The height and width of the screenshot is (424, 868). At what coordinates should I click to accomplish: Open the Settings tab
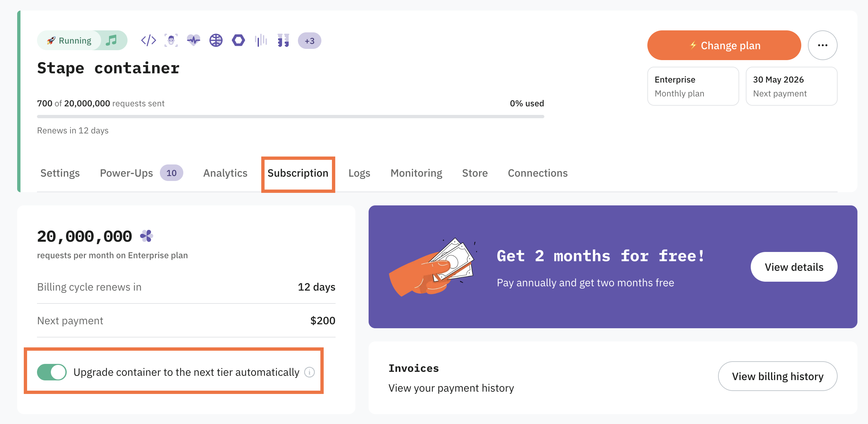pos(60,173)
